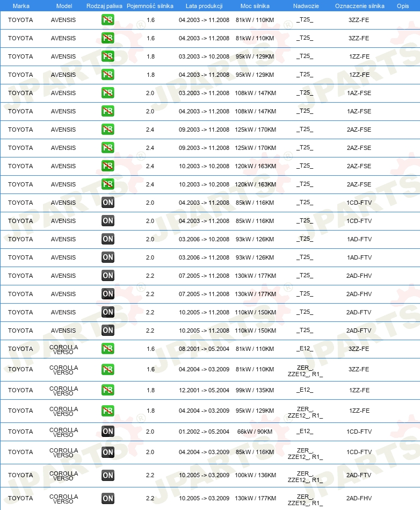Click the Nadwozie column header
420x510 pixels.
[x=306, y=6]
